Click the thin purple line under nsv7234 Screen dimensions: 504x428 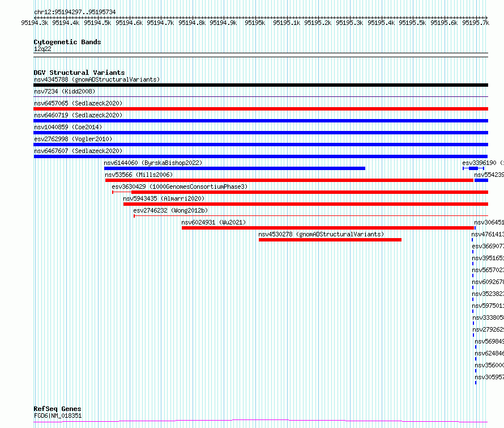pyautogui.click(x=260, y=96)
